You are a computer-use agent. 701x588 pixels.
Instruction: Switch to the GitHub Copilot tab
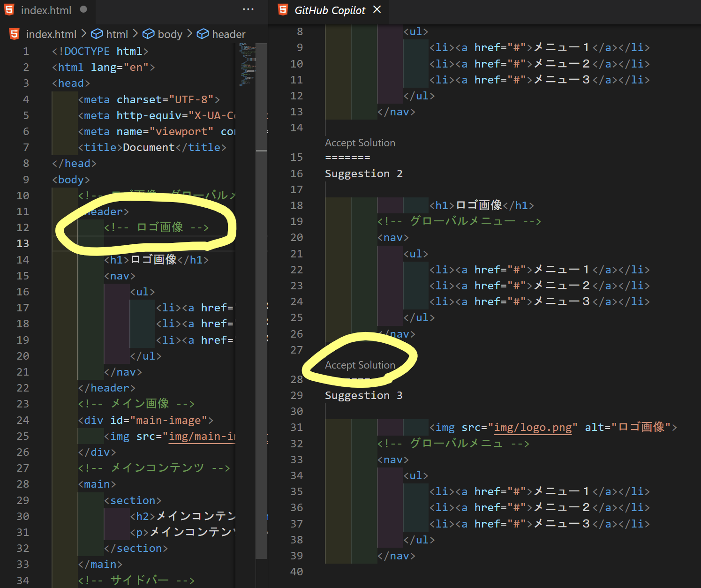[x=330, y=9]
